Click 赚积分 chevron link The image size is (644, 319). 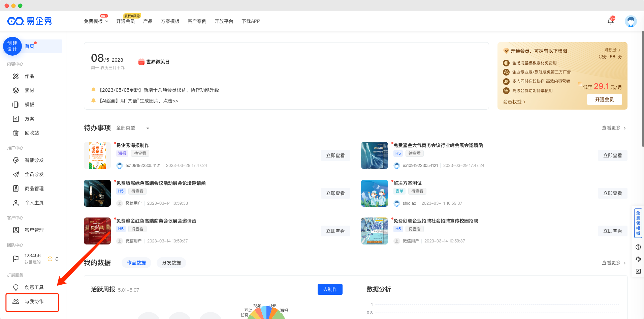(612, 50)
